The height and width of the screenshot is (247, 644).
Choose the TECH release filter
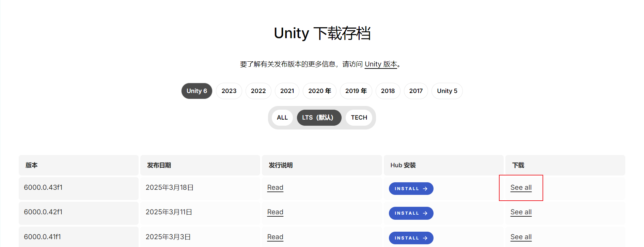359,118
